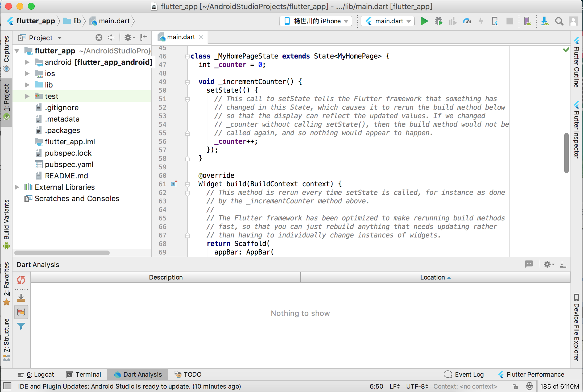The height and width of the screenshot is (392, 583).
Task: Click the Flutter hot reload lightning icon
Action: click(481, 21)
